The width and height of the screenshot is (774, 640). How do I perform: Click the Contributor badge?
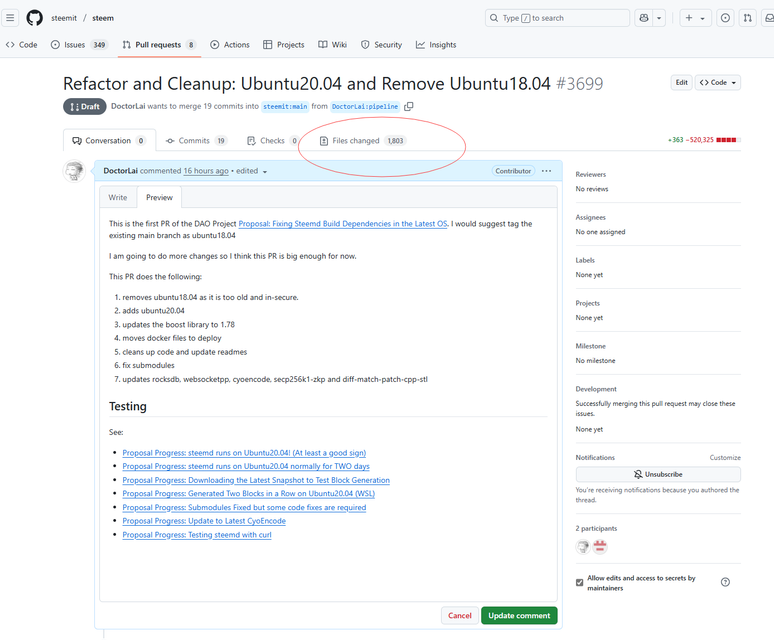tap(513, 171)
